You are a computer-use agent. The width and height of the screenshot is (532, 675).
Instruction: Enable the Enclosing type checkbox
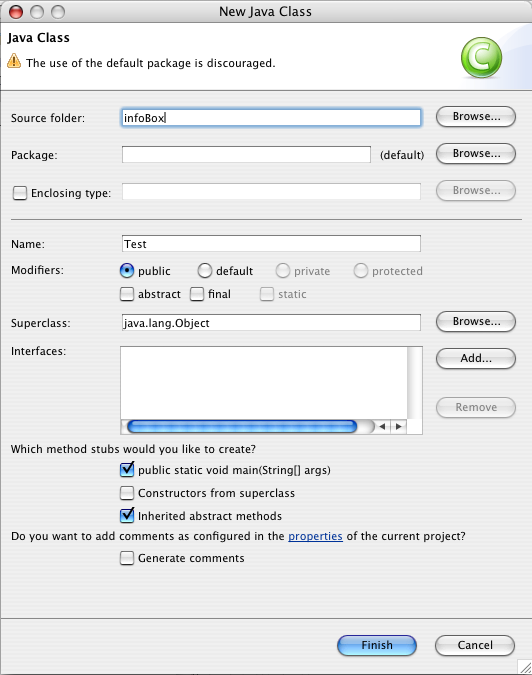click(20, 193)
